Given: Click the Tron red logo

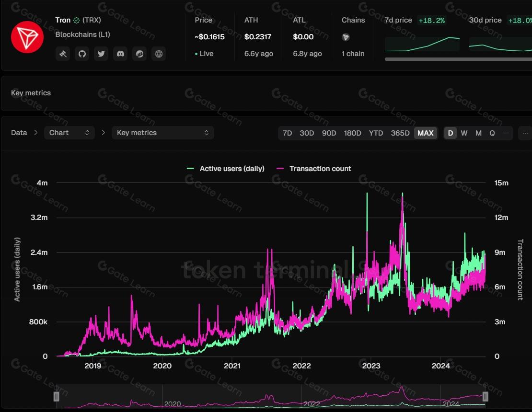Looking at the screenshot, I should coord(27,37).
